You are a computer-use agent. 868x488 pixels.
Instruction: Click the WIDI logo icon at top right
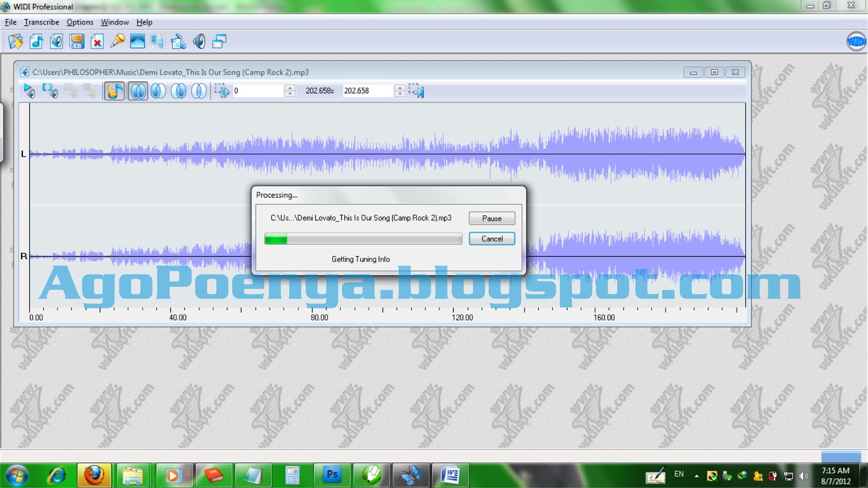(856, 41)
